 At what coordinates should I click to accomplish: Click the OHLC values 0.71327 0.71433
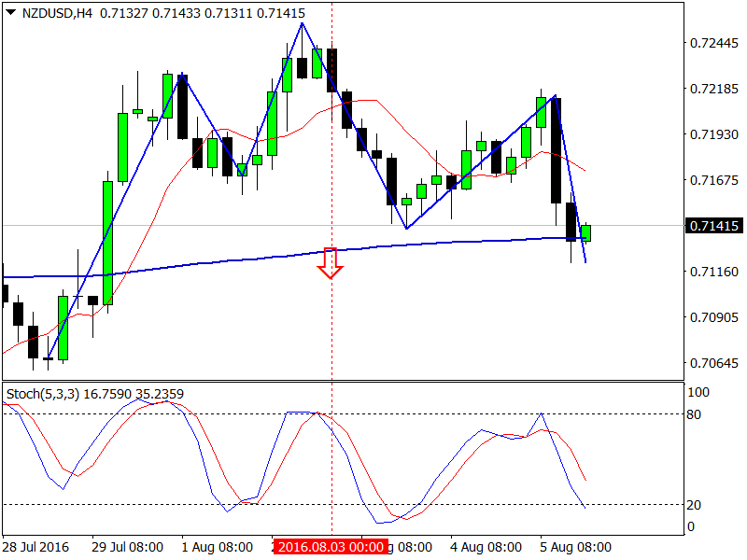coord(150,13)
